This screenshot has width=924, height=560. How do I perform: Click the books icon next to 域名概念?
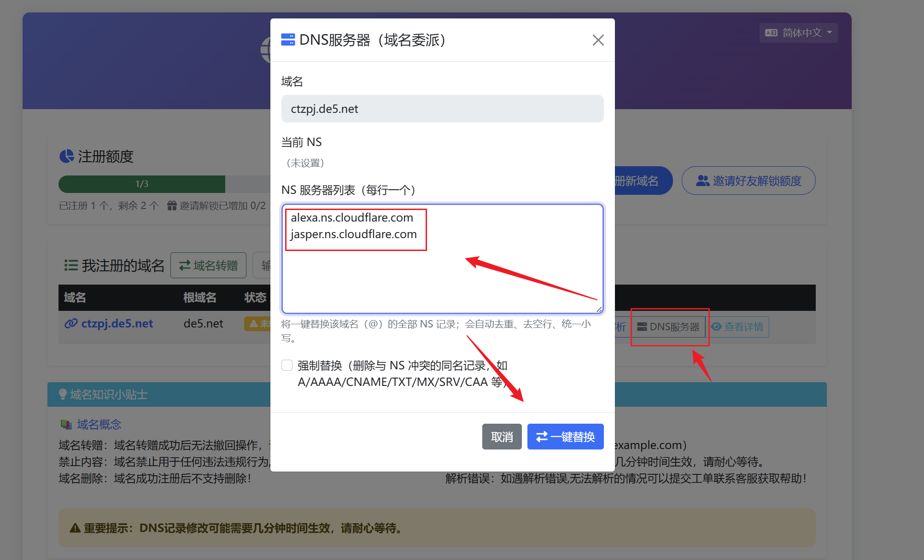(65, 424)
